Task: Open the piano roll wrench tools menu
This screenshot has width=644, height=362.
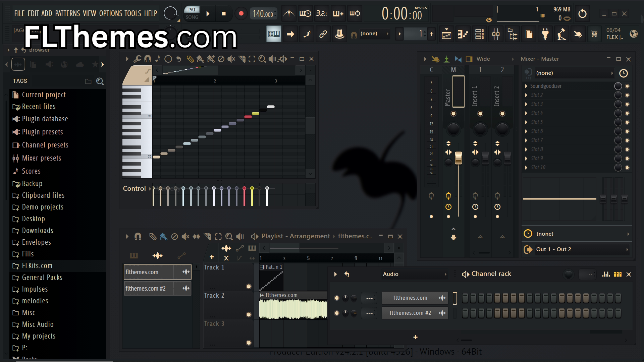Action: [137, 59]
